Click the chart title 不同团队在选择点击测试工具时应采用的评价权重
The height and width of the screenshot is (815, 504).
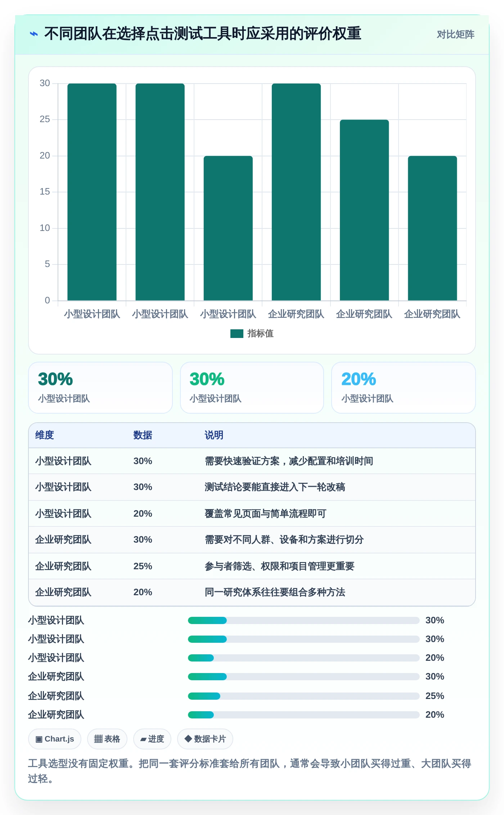[x=203, y=34]
